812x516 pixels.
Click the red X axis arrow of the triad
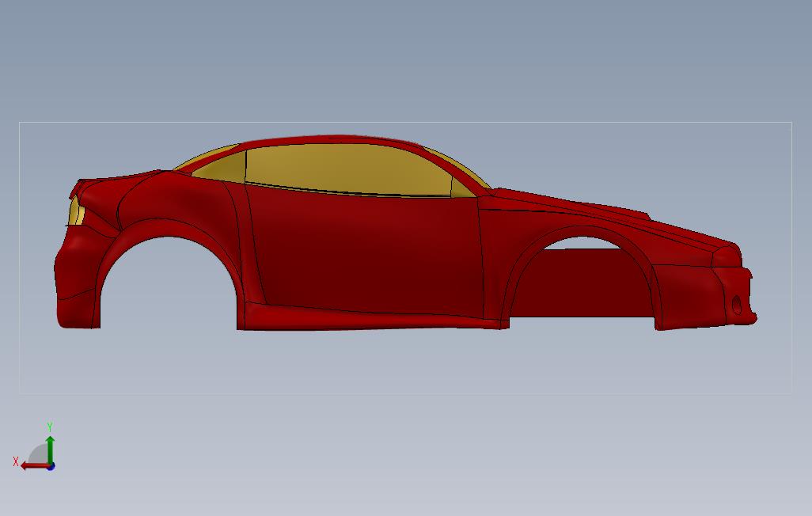click(34, 466)
